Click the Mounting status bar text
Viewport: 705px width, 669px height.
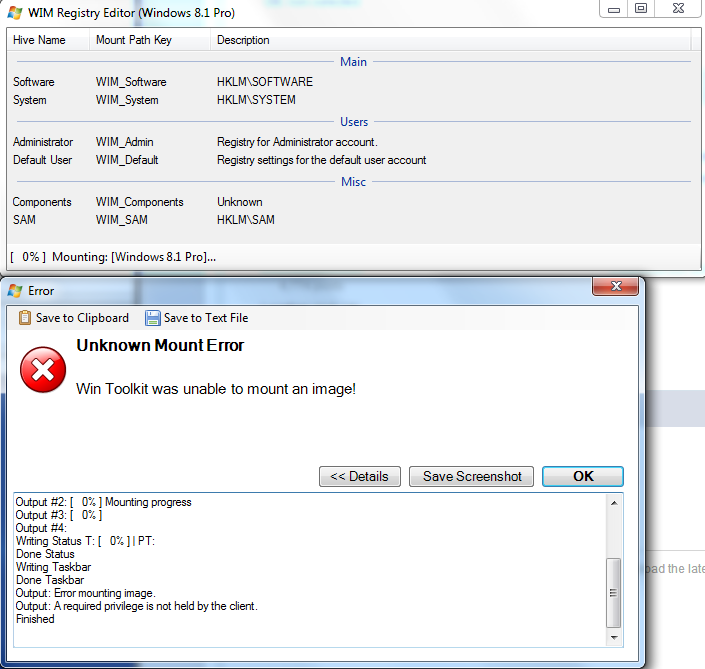click(x=113, y=257)
